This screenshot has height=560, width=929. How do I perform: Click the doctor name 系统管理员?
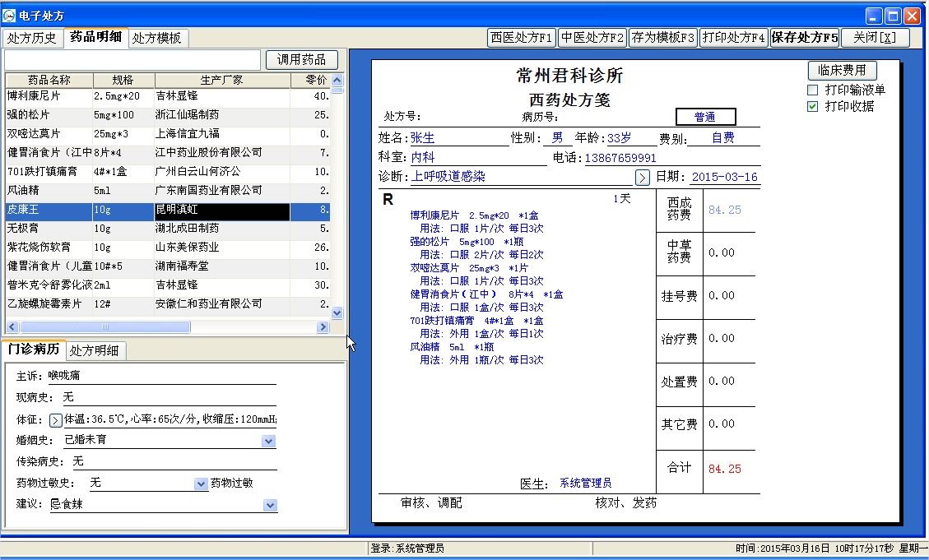[x=585, y=483]
